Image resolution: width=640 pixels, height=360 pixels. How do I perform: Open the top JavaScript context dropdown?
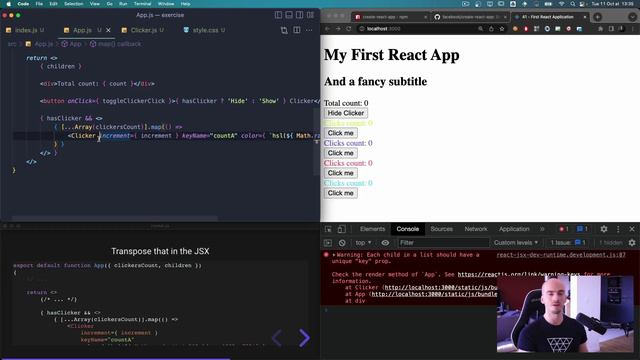(363, 243)
